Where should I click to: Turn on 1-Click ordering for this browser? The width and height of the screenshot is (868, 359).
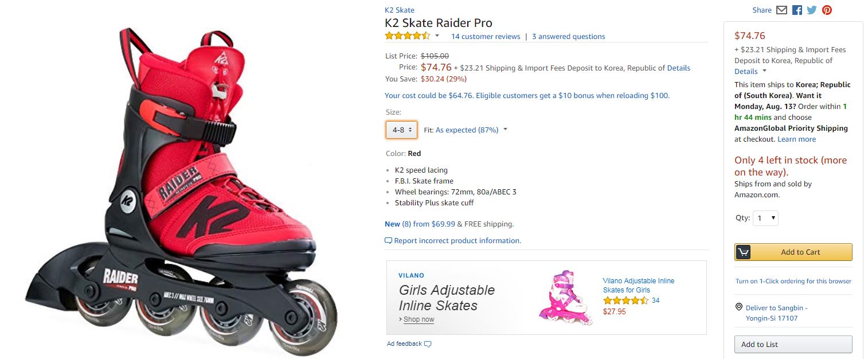pos(793,281)
